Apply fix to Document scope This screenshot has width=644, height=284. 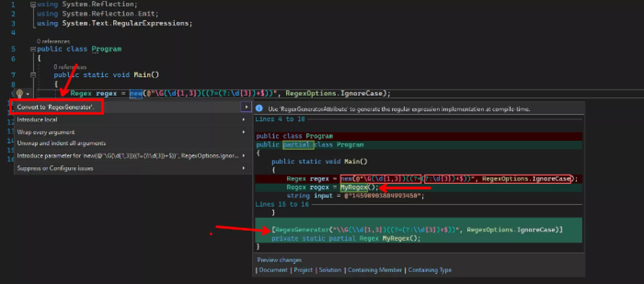pos(273,270)
